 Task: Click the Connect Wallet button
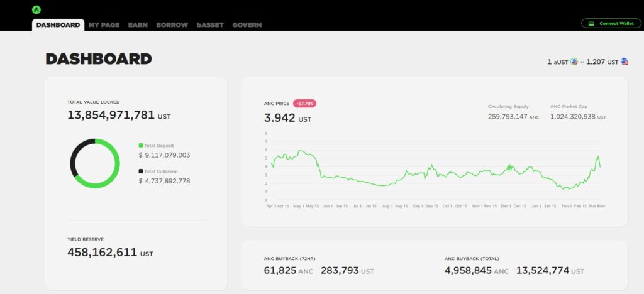coord(611,23)
